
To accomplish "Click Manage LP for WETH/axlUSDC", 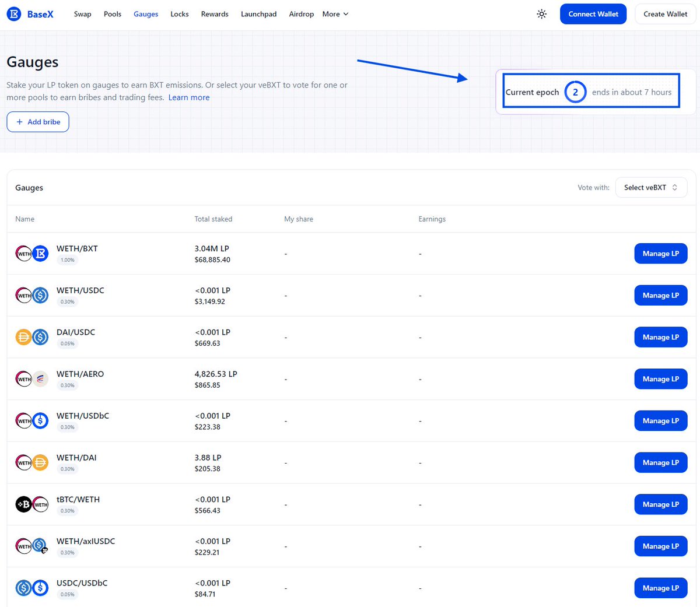I will [x=661, y=546].
